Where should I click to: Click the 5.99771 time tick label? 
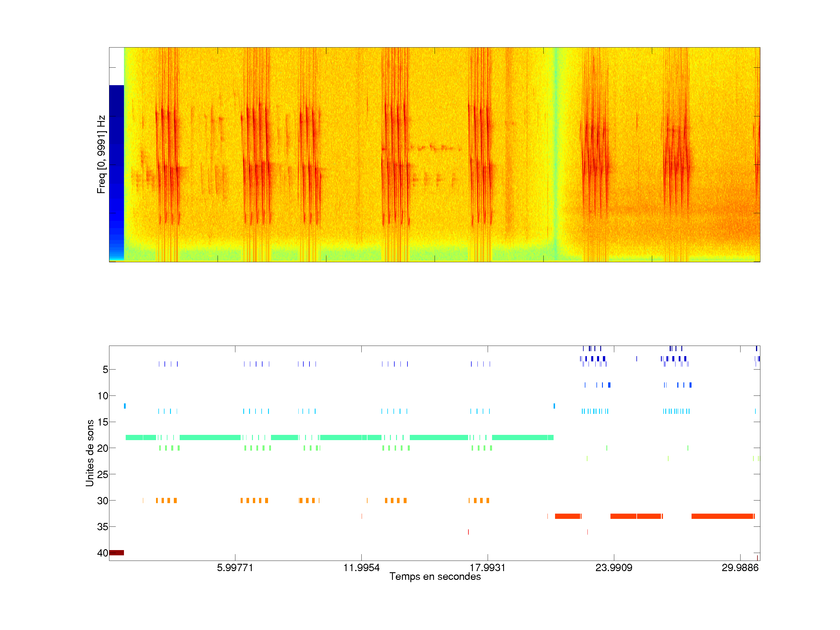pos(235,567)
